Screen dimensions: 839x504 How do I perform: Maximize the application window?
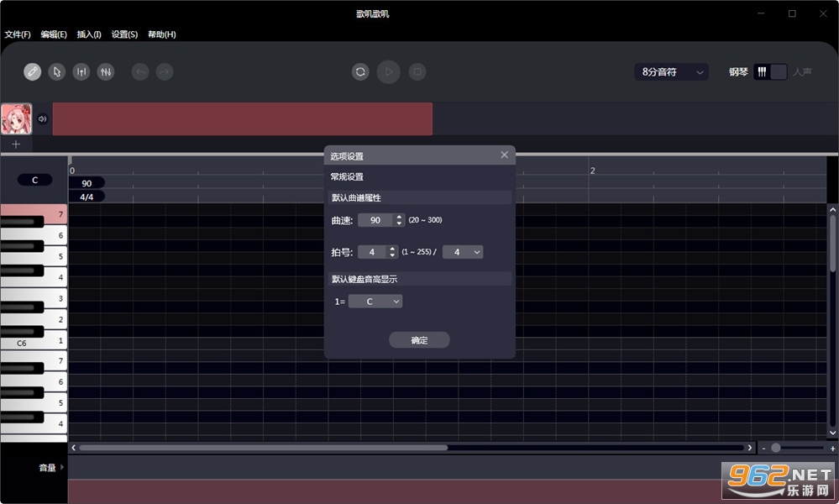pyautogui.click(x=792, y=13)
